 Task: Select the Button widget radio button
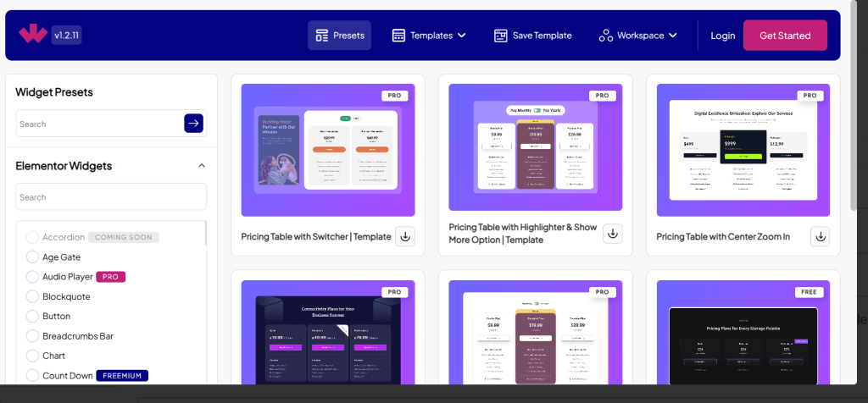[33, 316]
